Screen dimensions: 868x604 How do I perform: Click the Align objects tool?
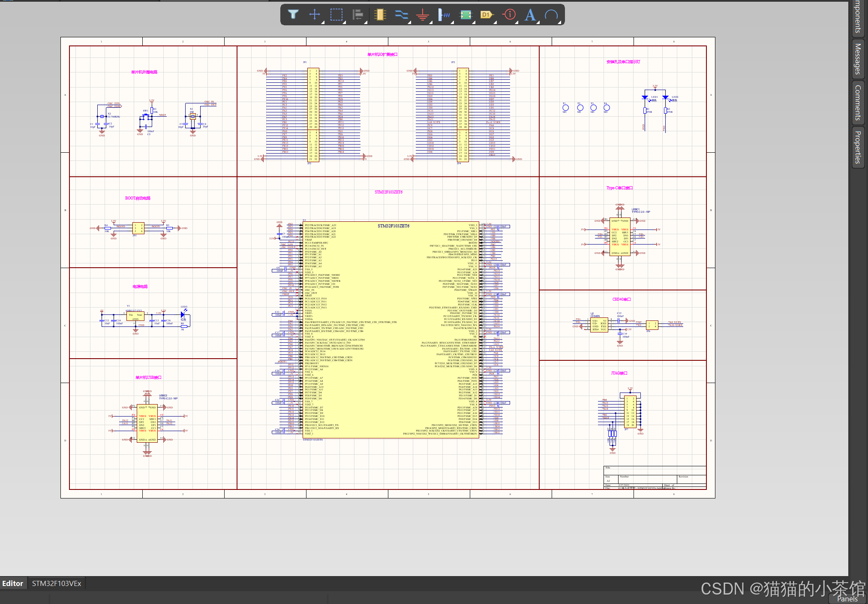pyautogui.click(x=358, y=15)
